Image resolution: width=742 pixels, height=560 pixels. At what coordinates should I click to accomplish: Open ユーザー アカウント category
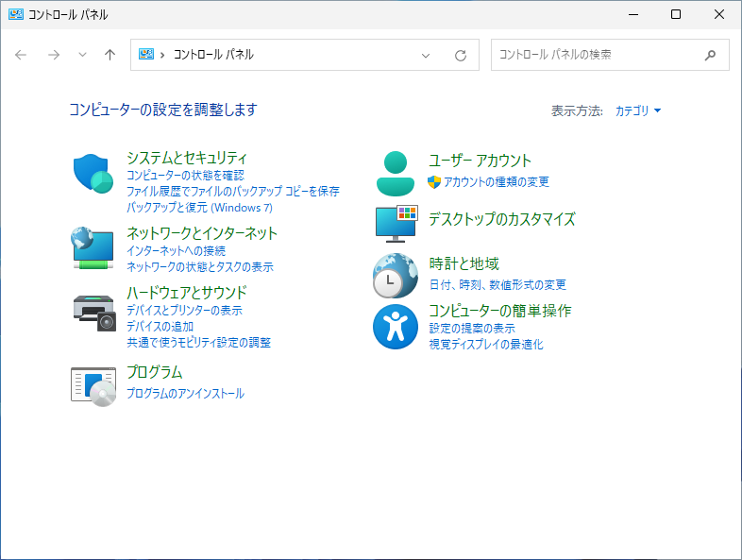pyautogui.click(x=480, y=161)
